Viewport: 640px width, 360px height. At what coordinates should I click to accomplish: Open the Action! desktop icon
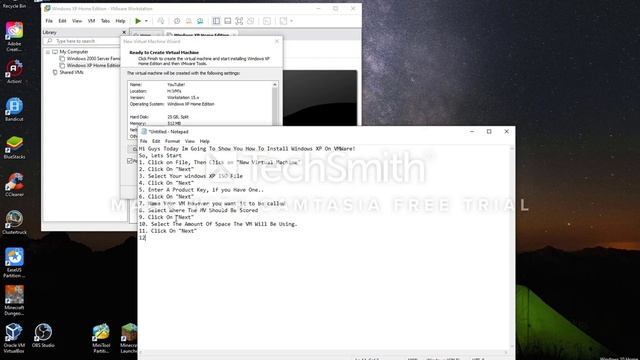14,72
